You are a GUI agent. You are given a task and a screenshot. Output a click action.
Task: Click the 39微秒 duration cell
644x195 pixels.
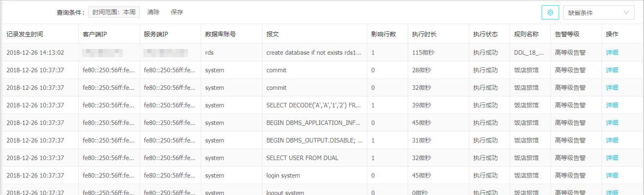(421, 105)
